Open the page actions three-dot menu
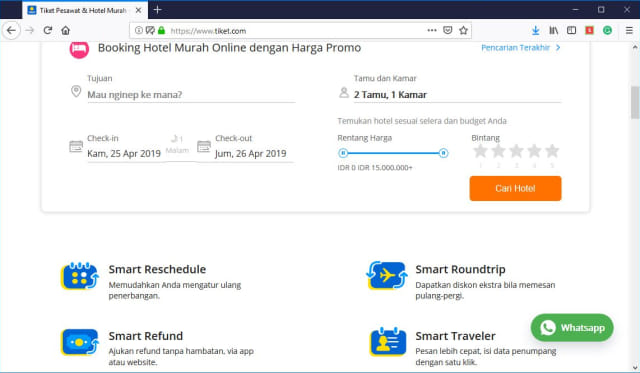640x373 pixels. 432,30
